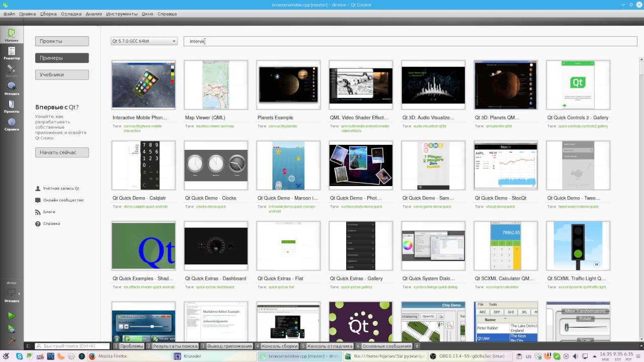This screenshot has width=644, height=362.
Task: Toggle the left sidebar visibility button
Action: coord(28,346)
